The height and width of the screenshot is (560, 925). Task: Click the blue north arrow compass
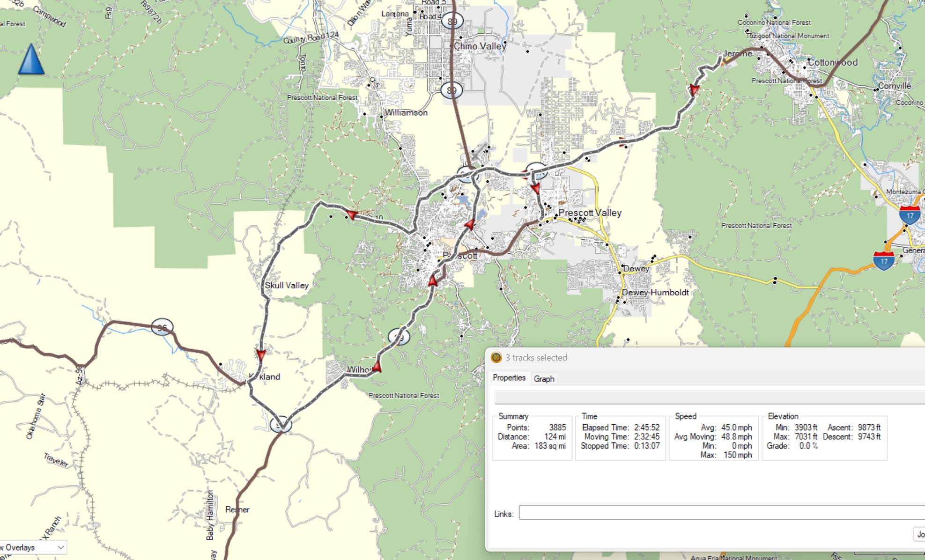tap(31, 60)
